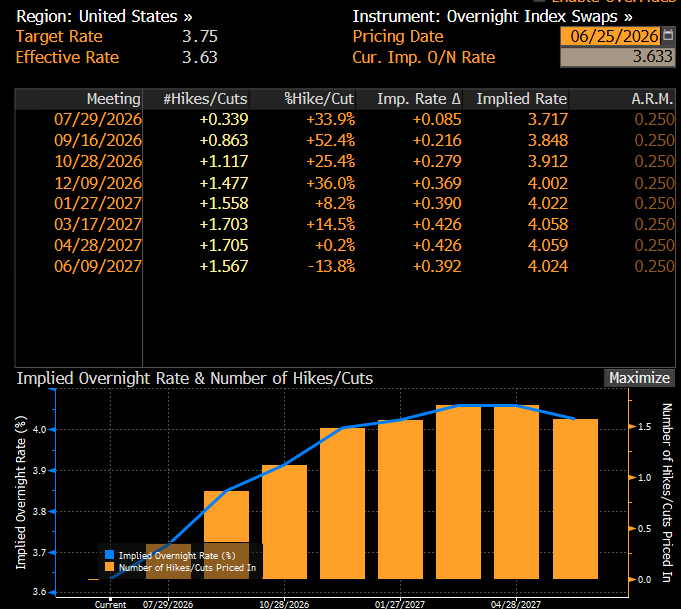Viewport: 681px width, 609px height.
Task: Click the -13.8% cut probability
Action: click(x=331, y=266)
